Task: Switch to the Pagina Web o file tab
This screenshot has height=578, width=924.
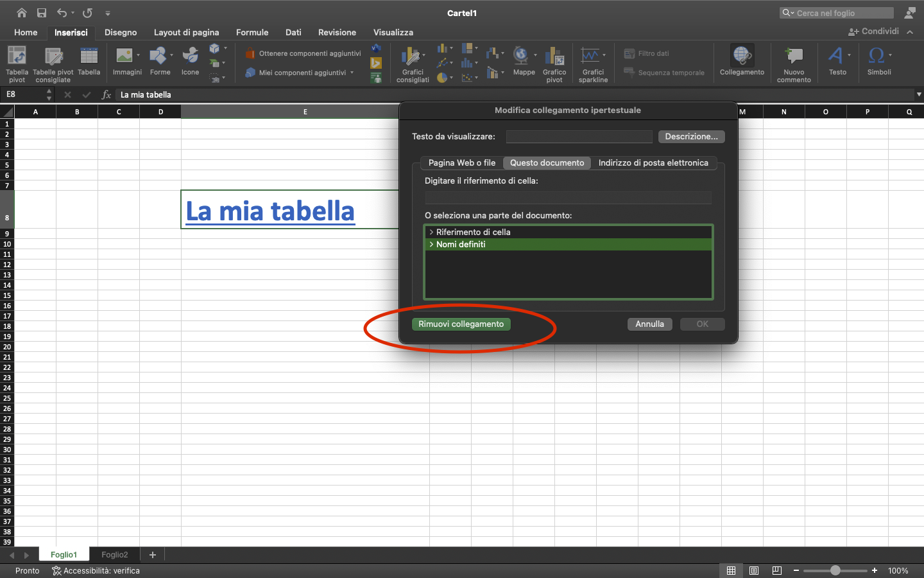Action: tap(461, 162)
